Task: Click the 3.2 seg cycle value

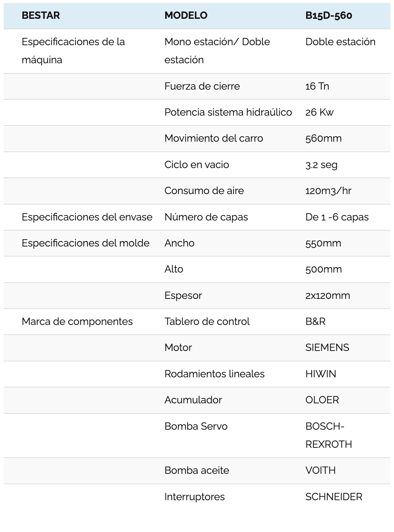Action: tap(321, 165)
